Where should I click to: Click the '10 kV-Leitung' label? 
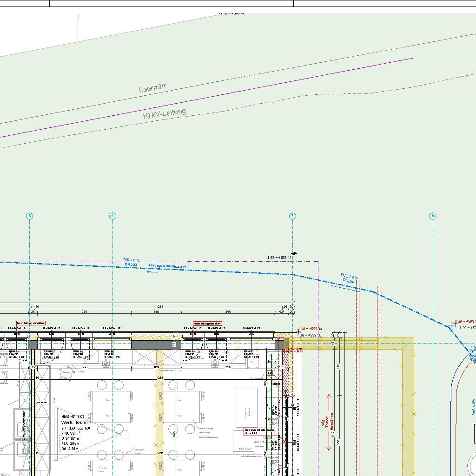[x=164, y=113]
